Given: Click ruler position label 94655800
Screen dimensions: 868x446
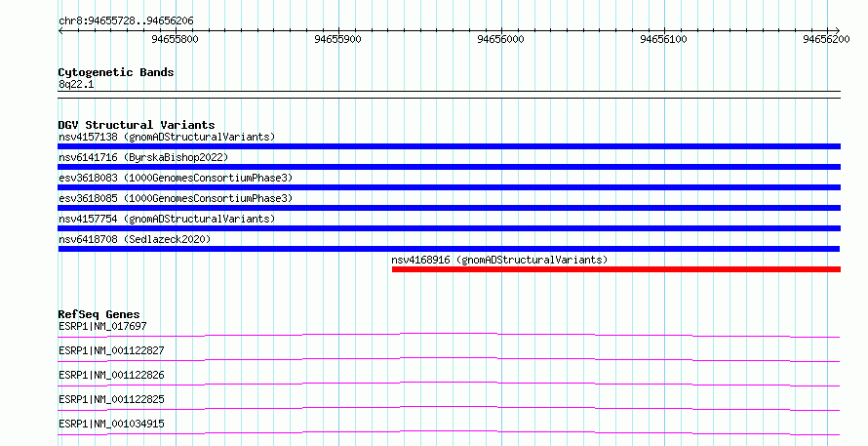Looking at the screenshot, I should click(x=175, y=39).
